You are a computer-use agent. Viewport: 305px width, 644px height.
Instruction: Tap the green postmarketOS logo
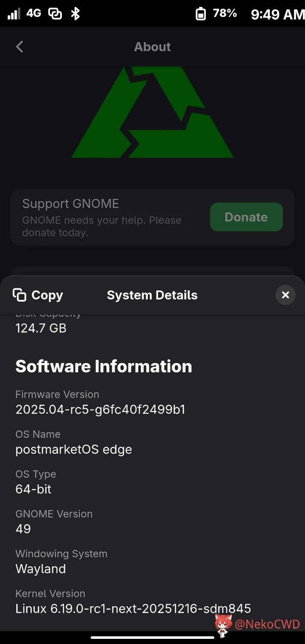click(x=152, y=113)
